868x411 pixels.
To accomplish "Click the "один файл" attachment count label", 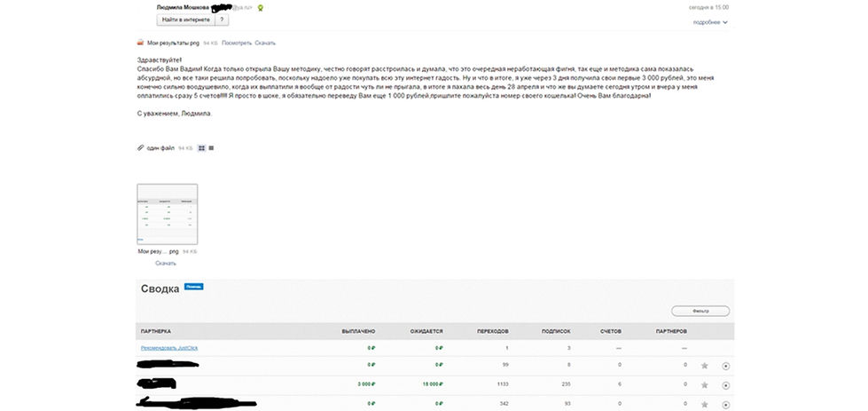I will (160, 148).
